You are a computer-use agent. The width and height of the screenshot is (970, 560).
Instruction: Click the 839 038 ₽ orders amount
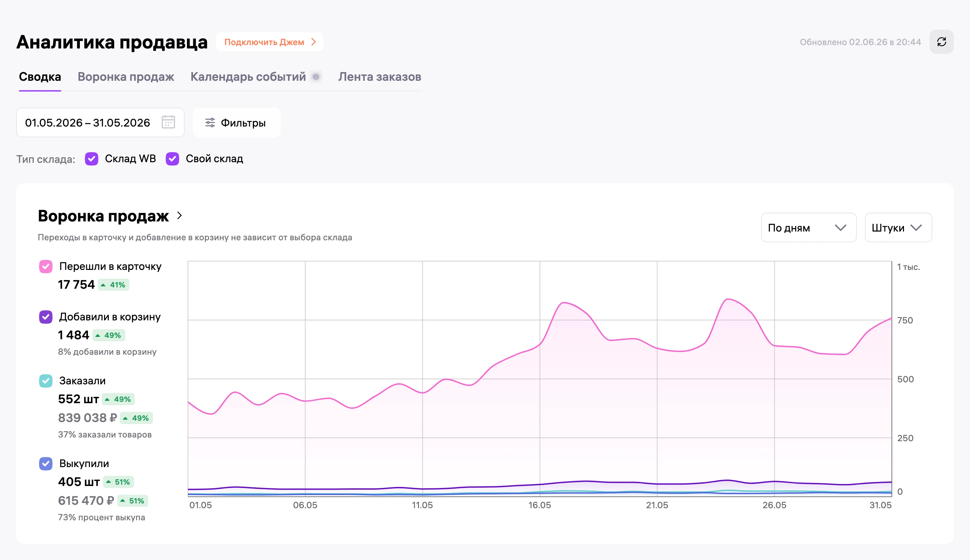pyautogui.click(x=87, y=418)
